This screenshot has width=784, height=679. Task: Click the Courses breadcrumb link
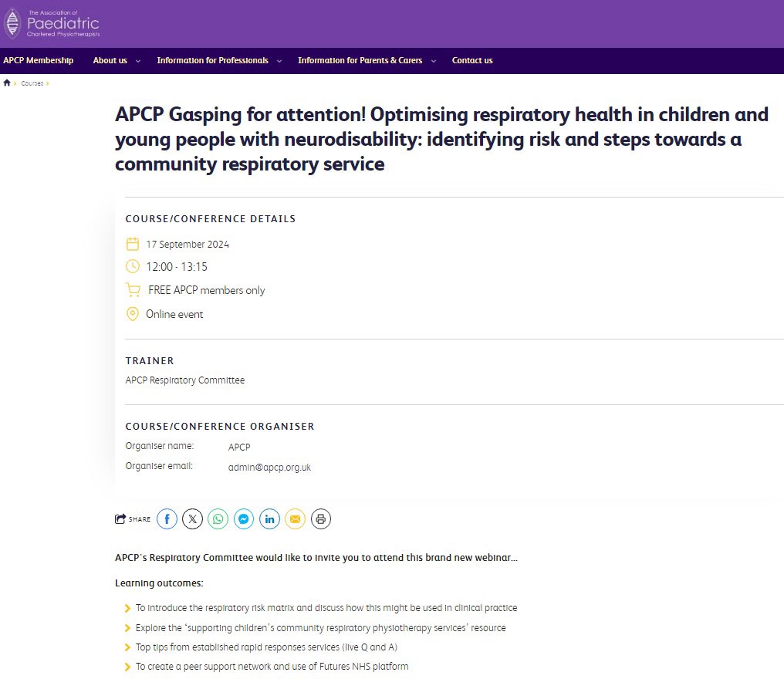32,83
